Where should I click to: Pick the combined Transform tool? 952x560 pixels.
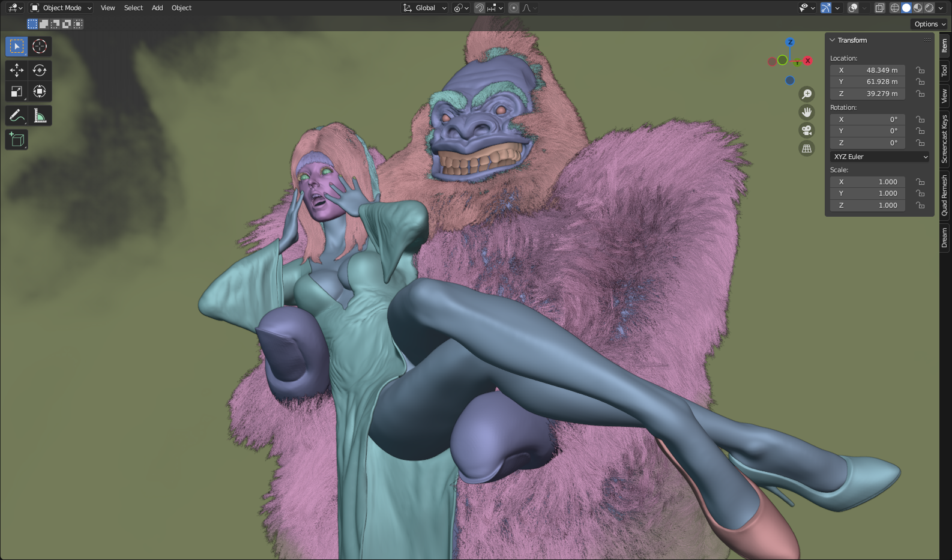pyautogui.click(x=40, y=92)
